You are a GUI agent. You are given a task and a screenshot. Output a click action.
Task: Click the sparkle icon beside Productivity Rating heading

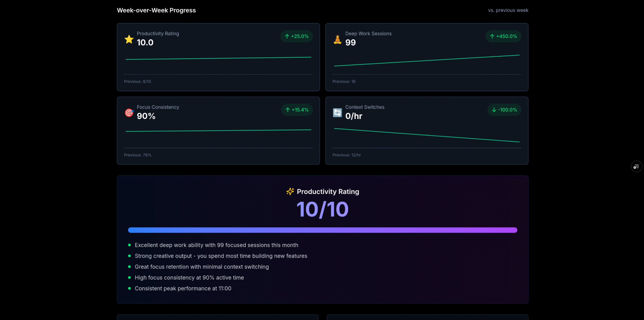[290, 192]
